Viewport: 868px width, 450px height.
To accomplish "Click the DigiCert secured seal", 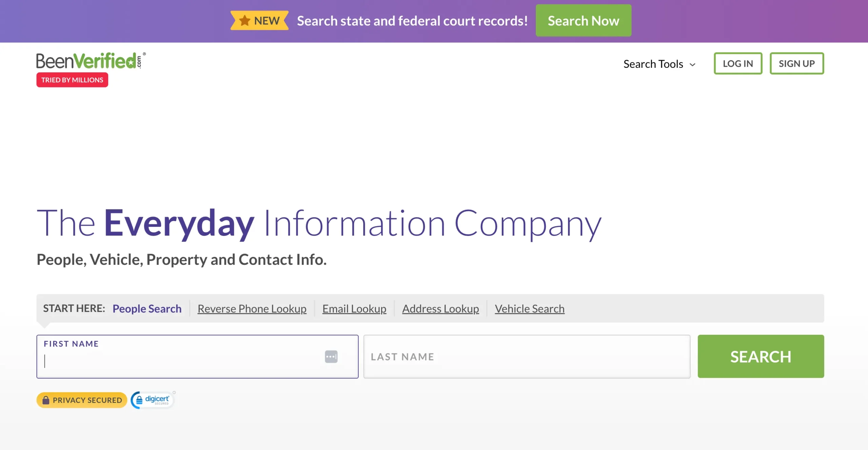I will [x=153, y=400].
